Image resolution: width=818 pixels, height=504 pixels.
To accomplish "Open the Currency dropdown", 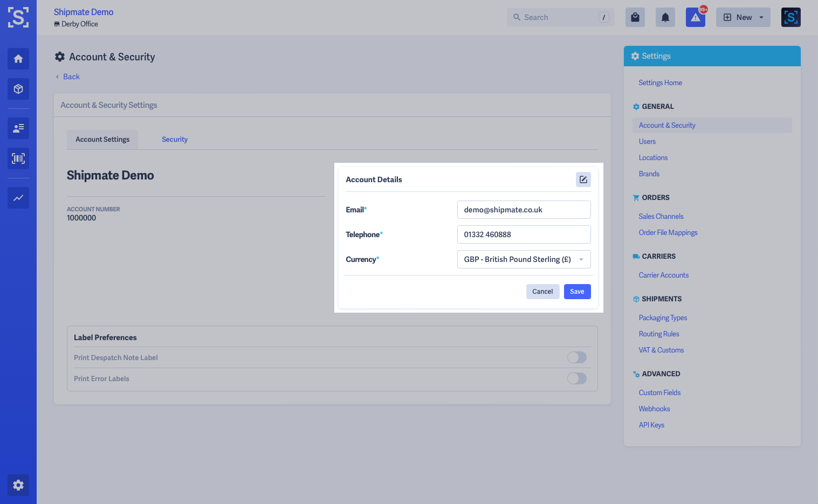I will tap(524, 259).
